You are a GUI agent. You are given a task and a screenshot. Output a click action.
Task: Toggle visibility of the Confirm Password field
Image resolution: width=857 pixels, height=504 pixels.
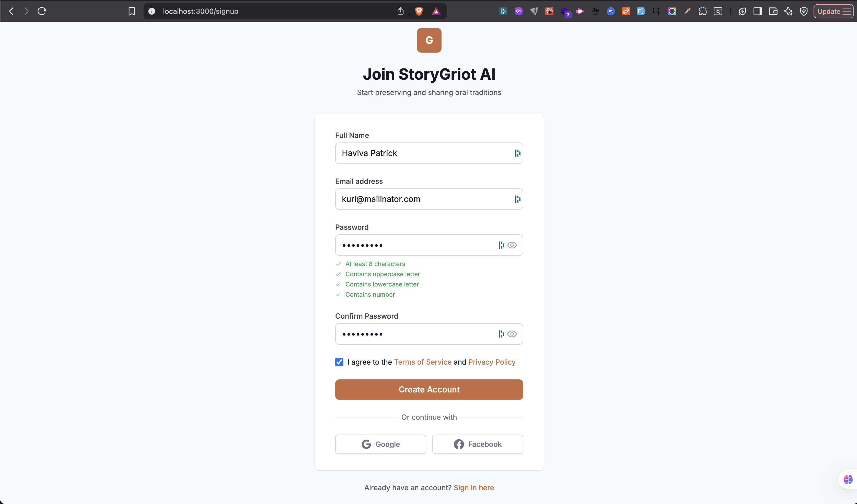coord(512,334)
